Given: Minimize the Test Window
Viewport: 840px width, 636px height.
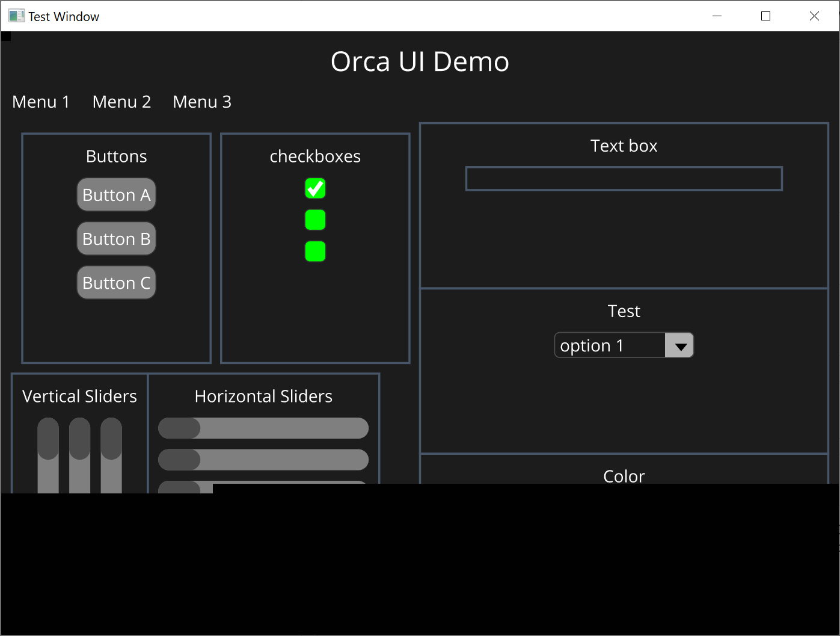Looking at the screenshot, I should 717,16.
